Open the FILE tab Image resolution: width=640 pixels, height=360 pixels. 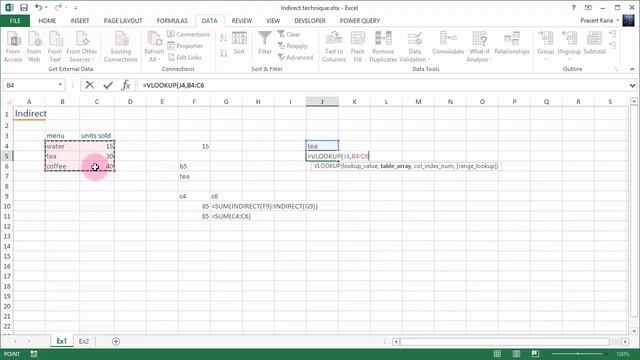(15, 20)
